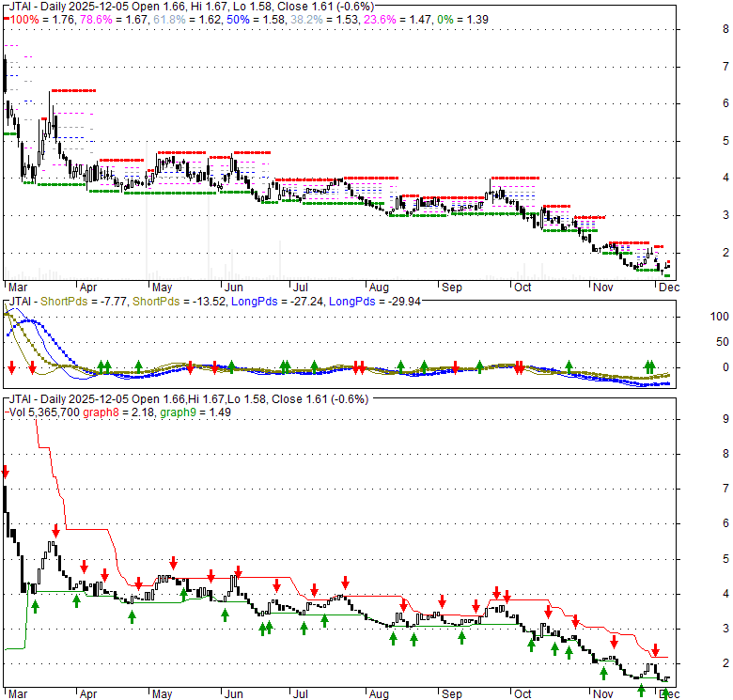Screen dimensions: 733x700
Task: Select the '38.2% = 1.53' Fibonacci label
Action: [324, 20]
